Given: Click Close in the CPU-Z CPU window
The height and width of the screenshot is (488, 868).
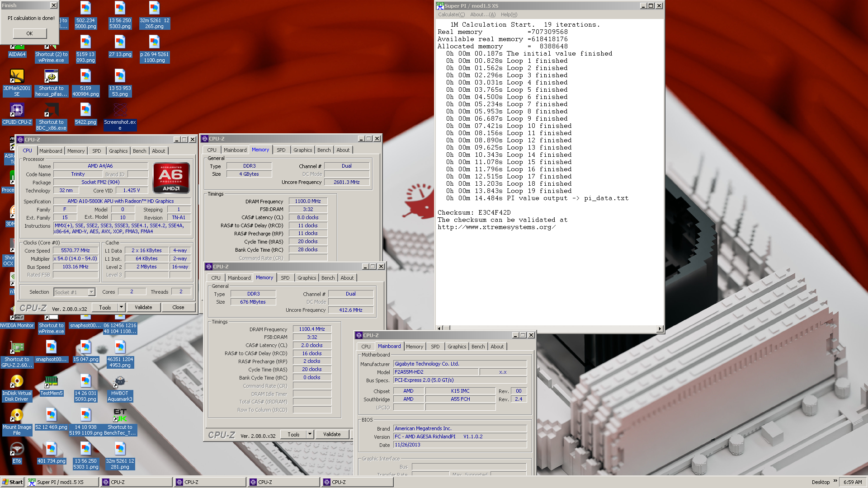Looking at the screenshot, I should coord(178,307).
